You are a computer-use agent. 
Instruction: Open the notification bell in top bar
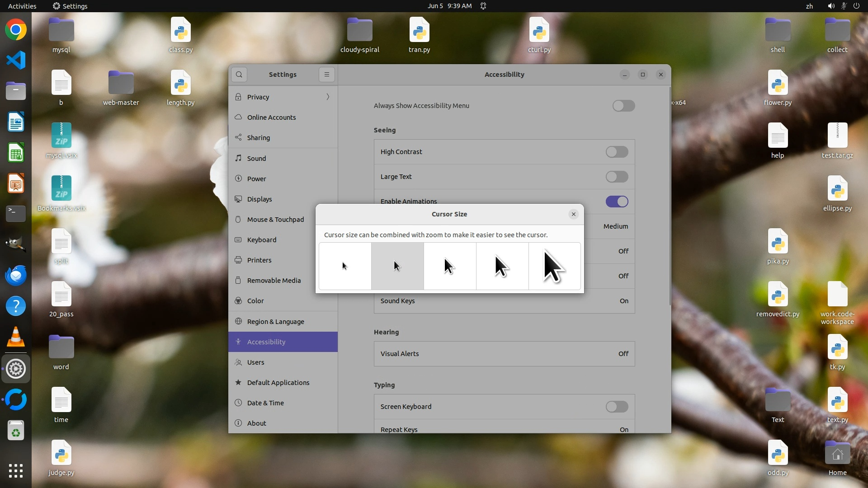pos(483,6)
